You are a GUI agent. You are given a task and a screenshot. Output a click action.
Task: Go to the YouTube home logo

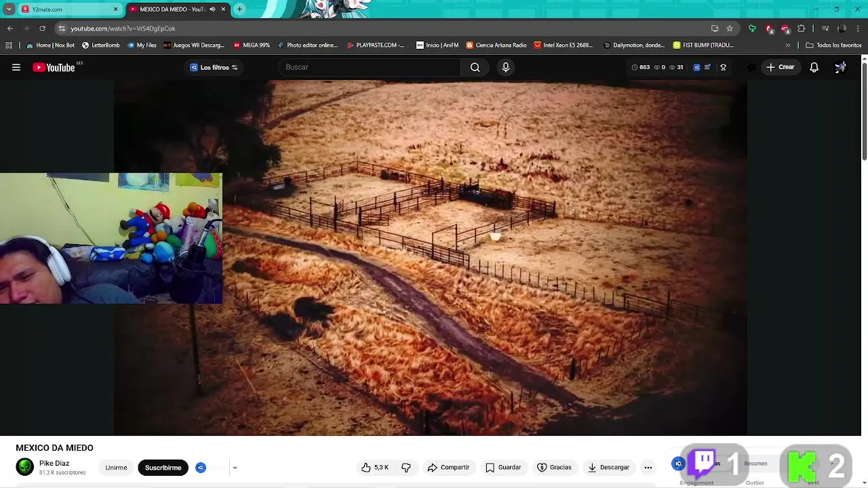tap(54, 67)
